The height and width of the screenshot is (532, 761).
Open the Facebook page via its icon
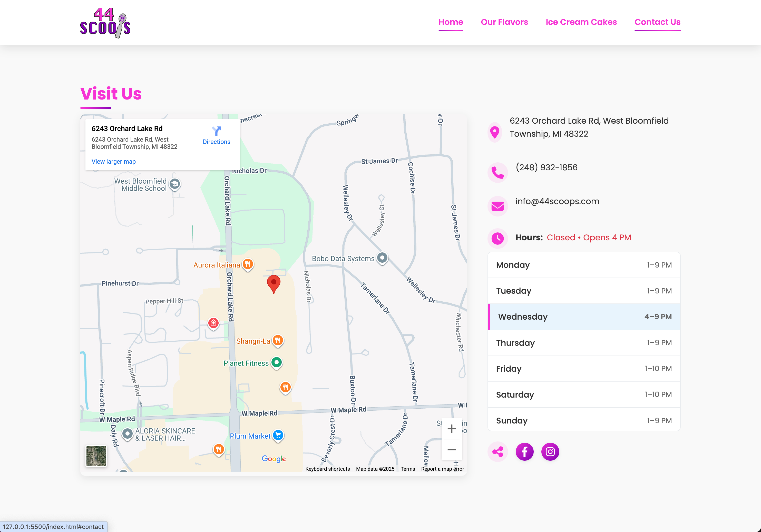(x=524, y=451)
